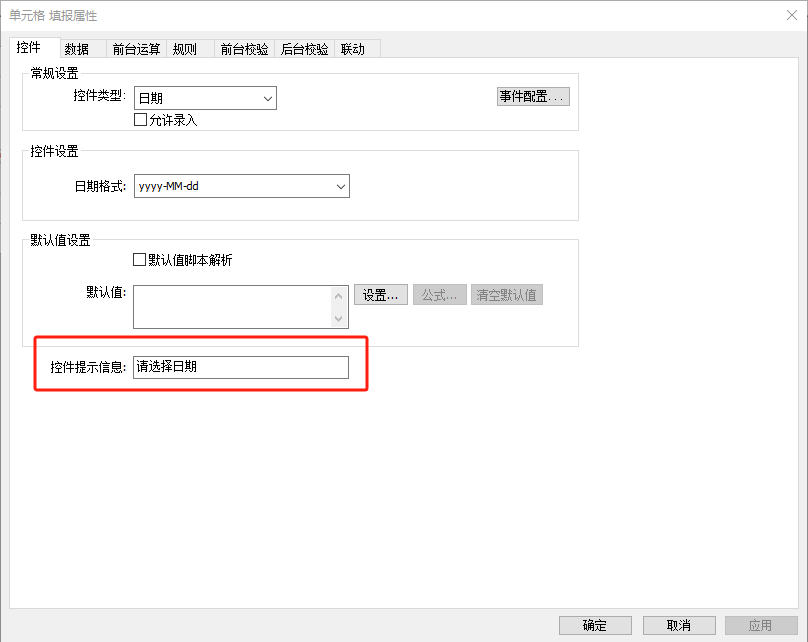Enable the 允许录入 checkbox
The image size is (808, 642).
pos(140,120)
